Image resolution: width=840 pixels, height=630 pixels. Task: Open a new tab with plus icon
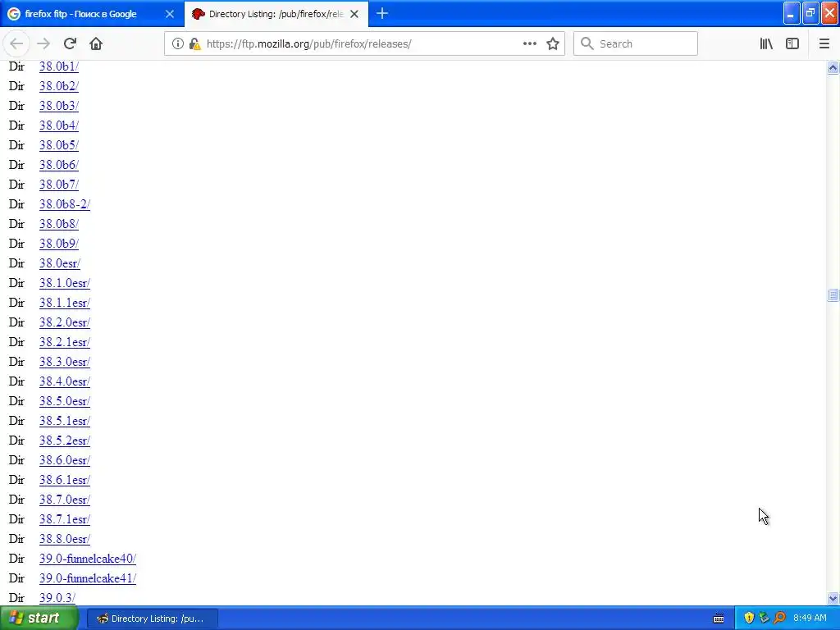tap(382, 14)
